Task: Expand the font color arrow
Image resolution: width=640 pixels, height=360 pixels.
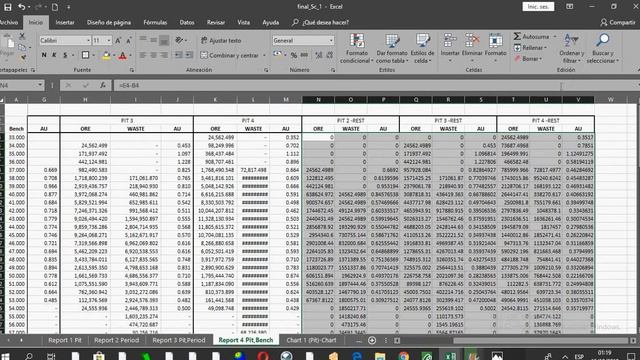Action: pyautogui.click(x=130, y=55)
